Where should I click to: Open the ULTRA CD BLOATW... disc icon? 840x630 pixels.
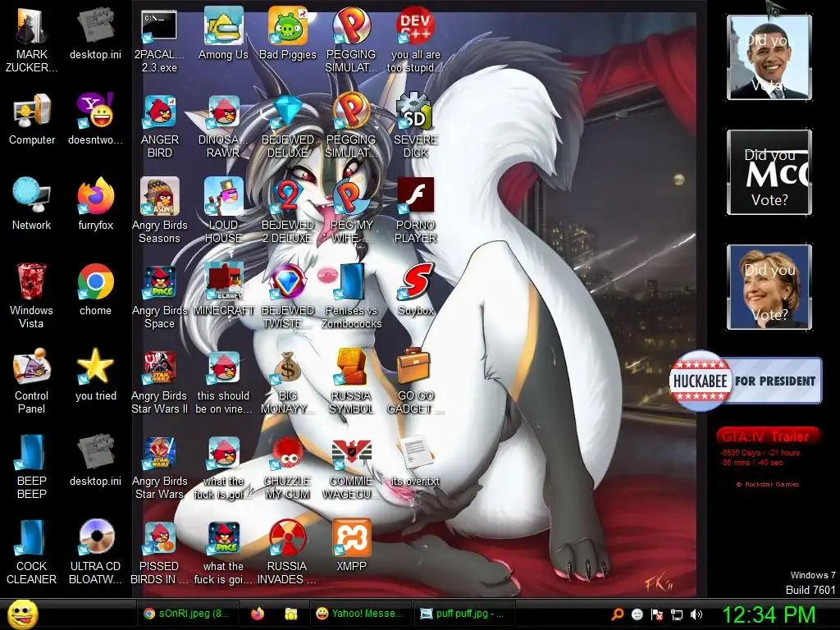(x=95, y=552)
